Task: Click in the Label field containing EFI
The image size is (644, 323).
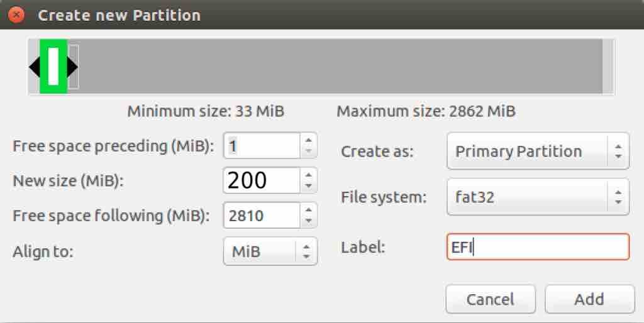Action: tap(538, 247)
